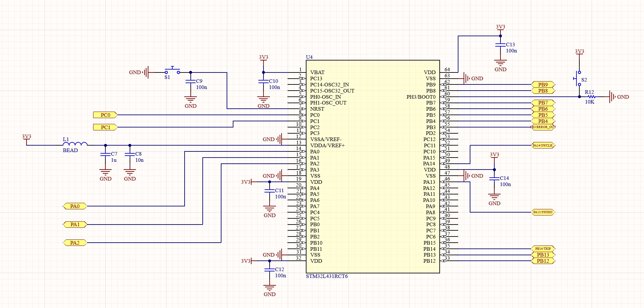Click the U4 designator text
Viewport: 644px width, 308px height.
coord(309,57)
